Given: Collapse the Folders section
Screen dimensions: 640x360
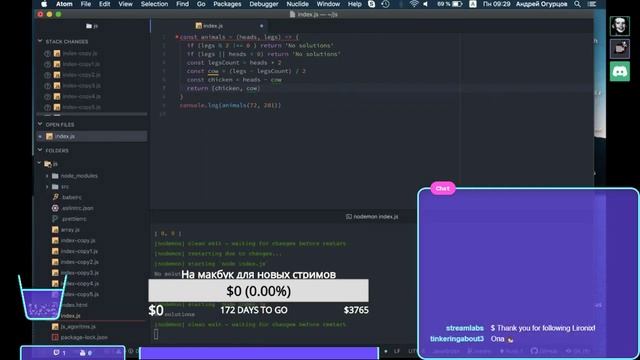Looking at the screenshot, I should coord(40,150).
